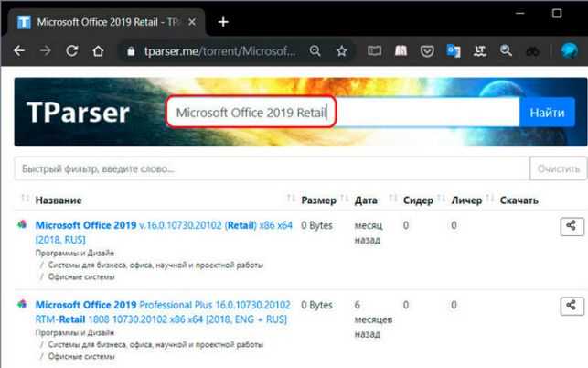Sort table by Сидер column
Viewport: 588px width, 368px height.
(x=418, y=200)
